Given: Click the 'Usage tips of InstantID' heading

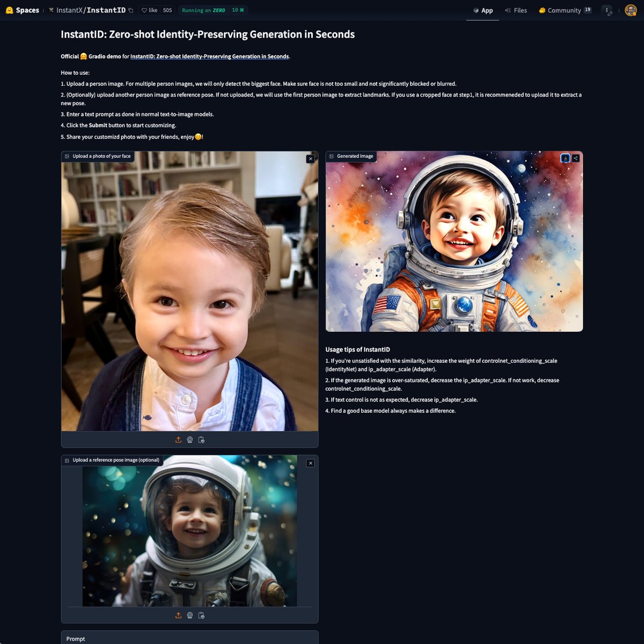Looking at the screenshot, I should pyautogui.click(x=357, y=349).
